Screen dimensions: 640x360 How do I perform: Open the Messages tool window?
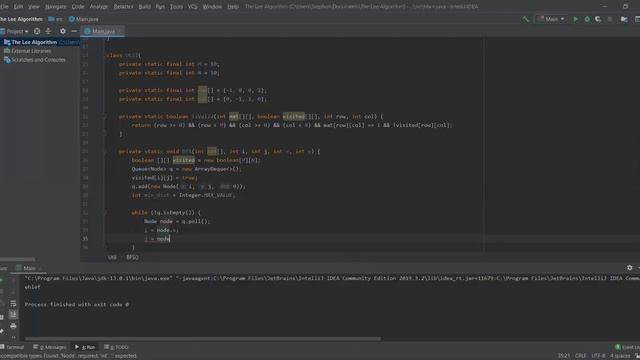[50, 347]
